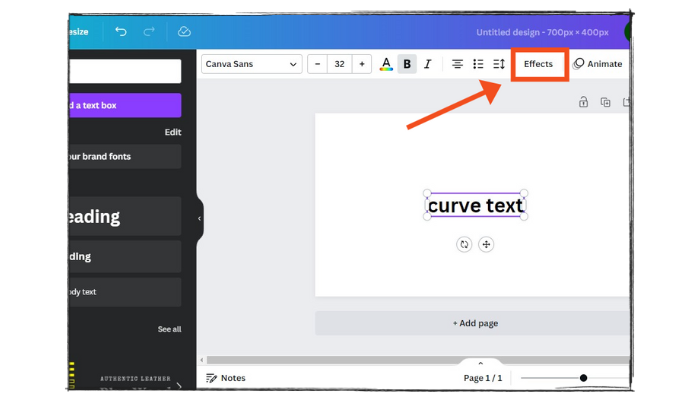Add a text box
The image size is (700, 400).
125,105
